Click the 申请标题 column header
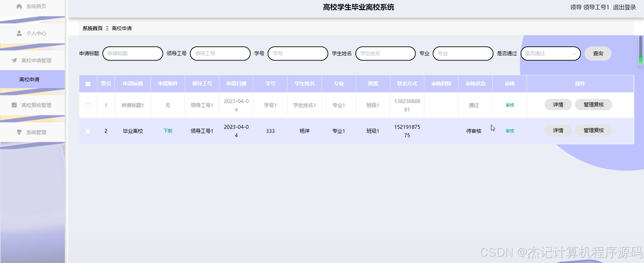This screenshot has width=644, height=263. 133,84
